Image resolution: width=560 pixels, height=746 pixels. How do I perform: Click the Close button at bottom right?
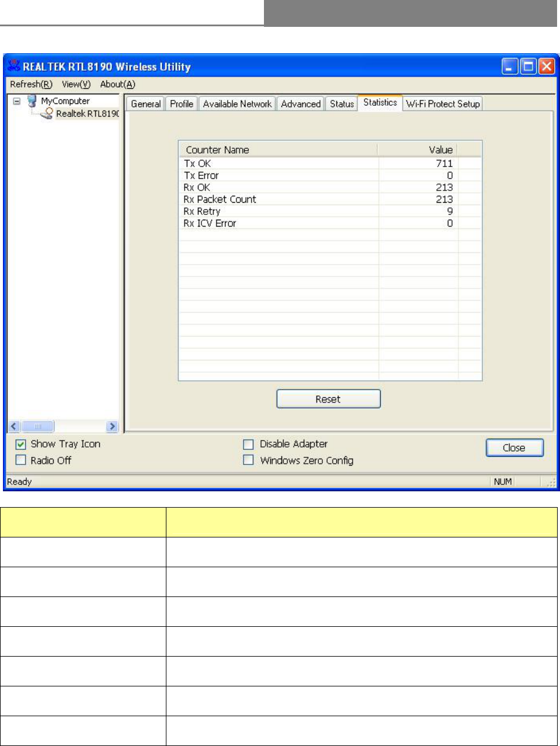pos(514,447)
